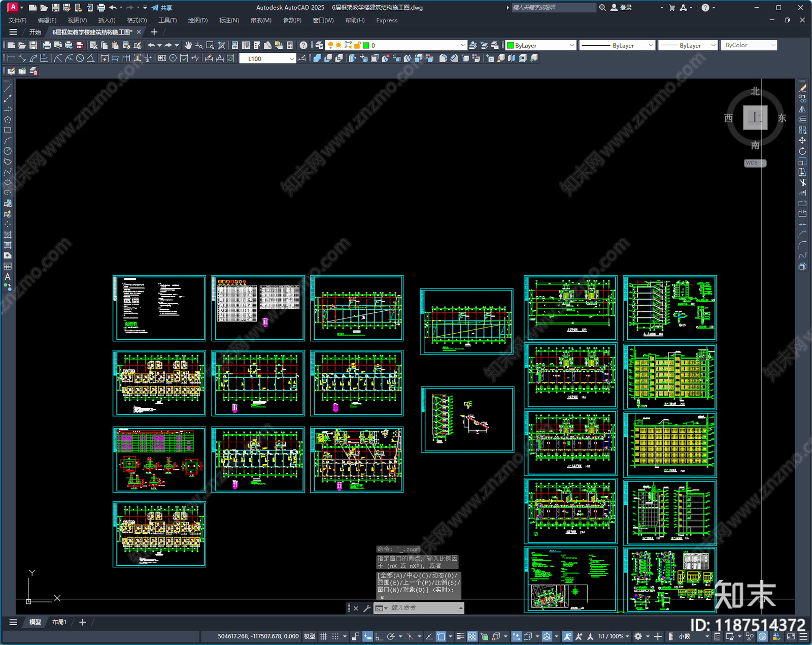Toggle lineweight display in status bar
The width and height of the screenshot is (812, 645).
point(460,636)
